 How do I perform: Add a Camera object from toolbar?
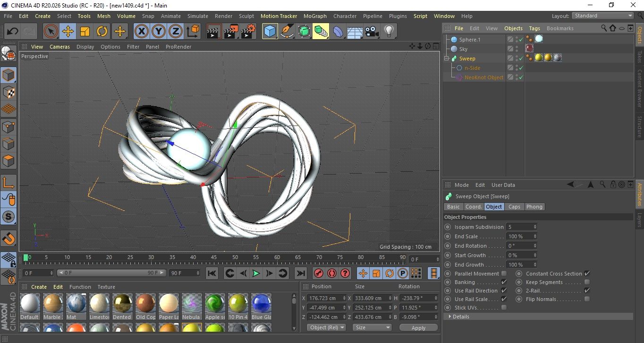click(x=372, y=32)
